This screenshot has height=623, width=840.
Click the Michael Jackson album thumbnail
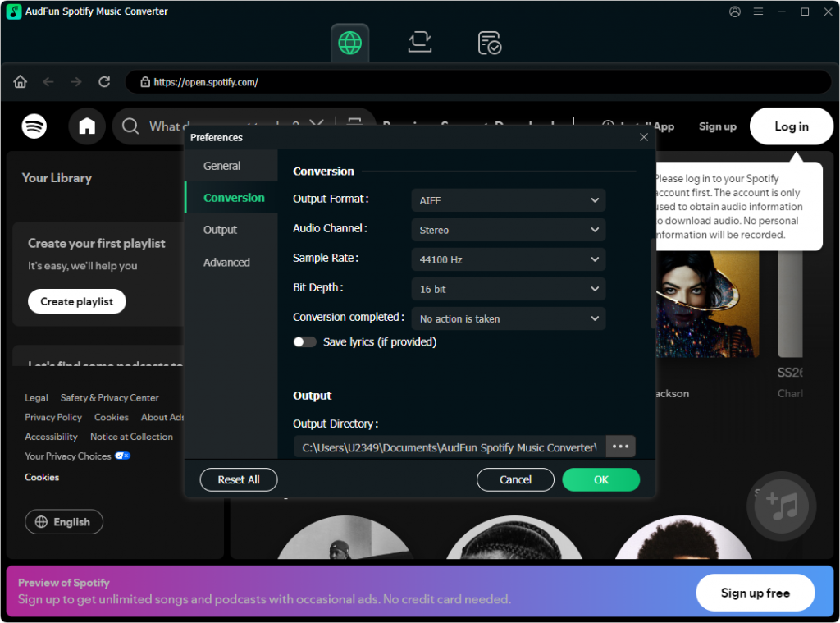[x=707, y=305]
